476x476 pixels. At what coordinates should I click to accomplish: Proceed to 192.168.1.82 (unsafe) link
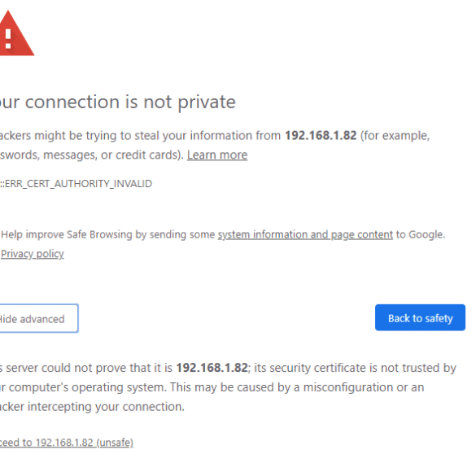pos(67,443)
